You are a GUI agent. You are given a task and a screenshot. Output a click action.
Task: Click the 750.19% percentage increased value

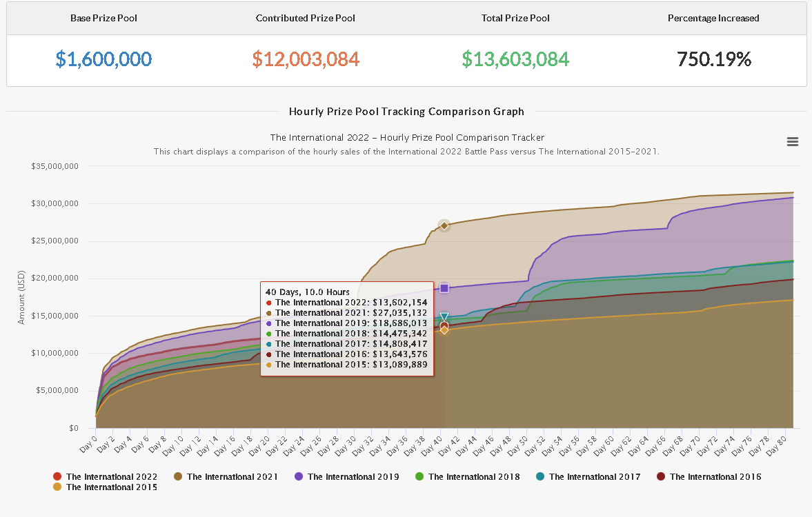[713, 59]
